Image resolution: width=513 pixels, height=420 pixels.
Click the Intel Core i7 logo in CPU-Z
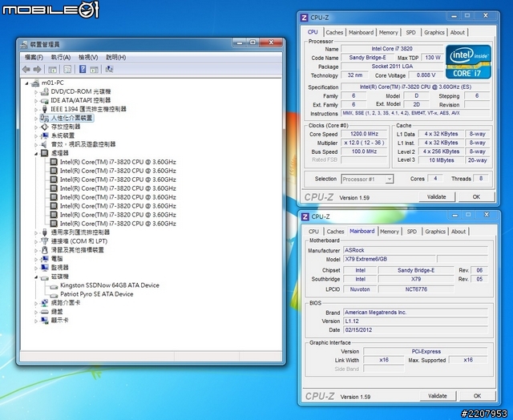(x=468, y=63)
